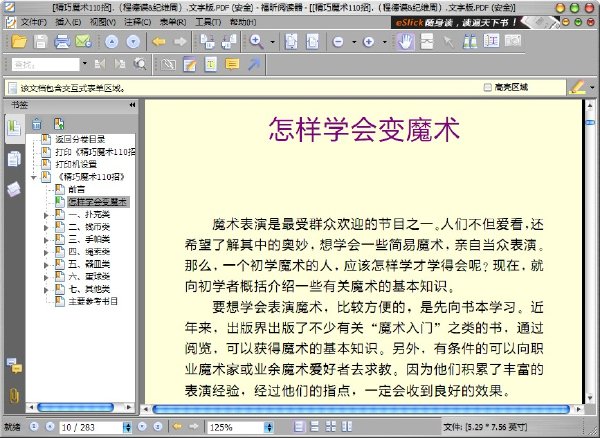Open the Layers side panel icon

pyautogui.click(x=14, y=189)
